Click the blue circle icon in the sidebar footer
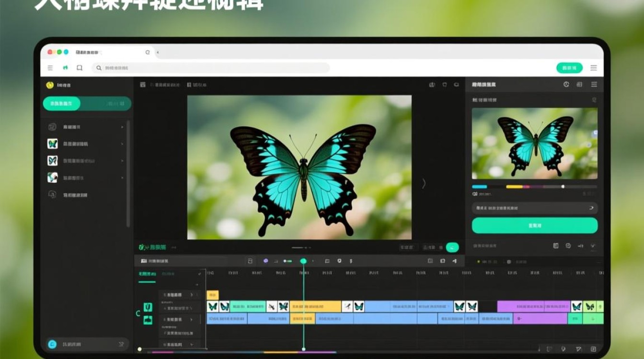The height and width of the screenshot is (359, 644). pyautogui.click(x=52, y=344)
